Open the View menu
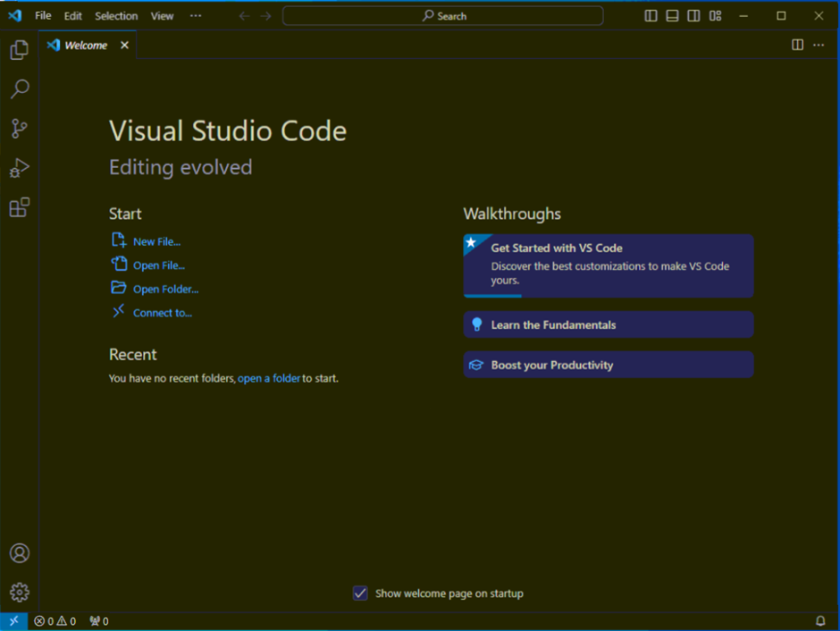Screen dimensions: 840x631 click(x=162, y=15)
